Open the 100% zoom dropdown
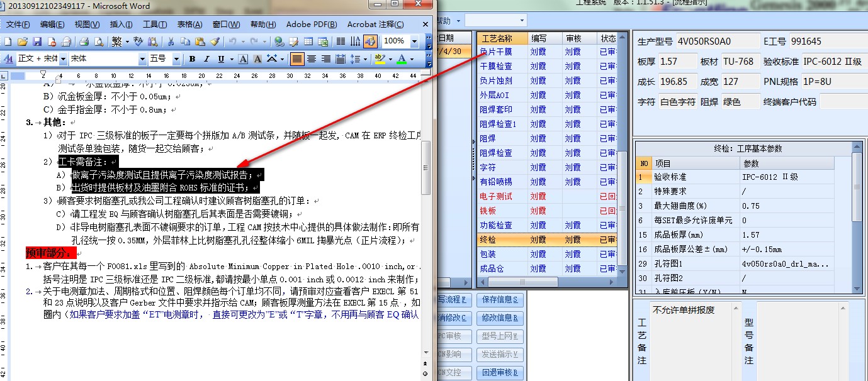 [414, 41]
